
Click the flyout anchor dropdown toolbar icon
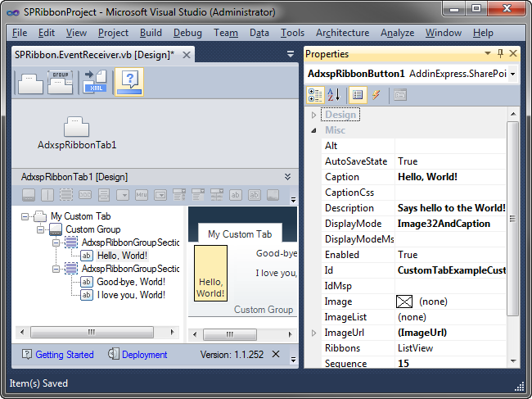pos(123,195)
